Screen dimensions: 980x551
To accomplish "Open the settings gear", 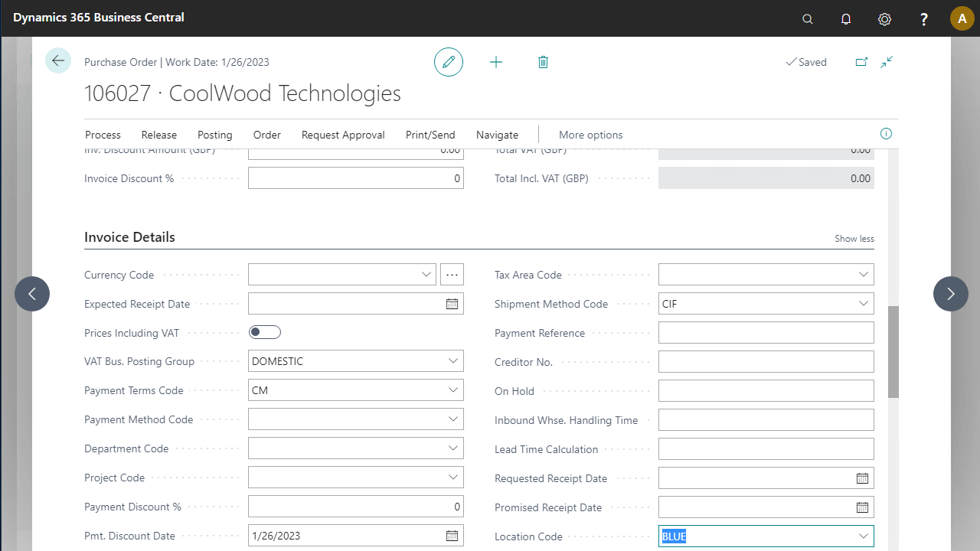I will click(x=884, y=18).
